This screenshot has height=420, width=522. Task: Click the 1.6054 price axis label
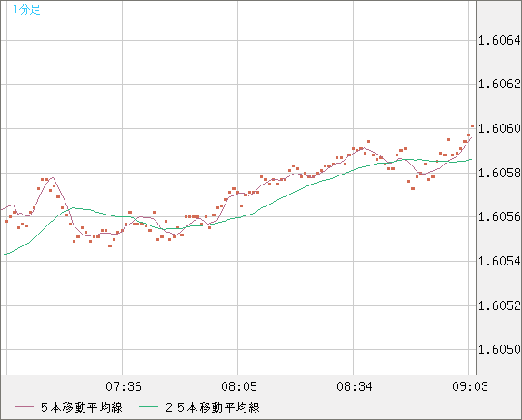[x=499, y=261]
